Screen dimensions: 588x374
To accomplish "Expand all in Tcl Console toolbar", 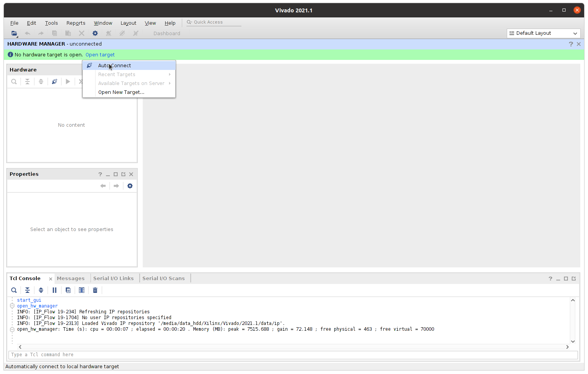I will [41, 290].
